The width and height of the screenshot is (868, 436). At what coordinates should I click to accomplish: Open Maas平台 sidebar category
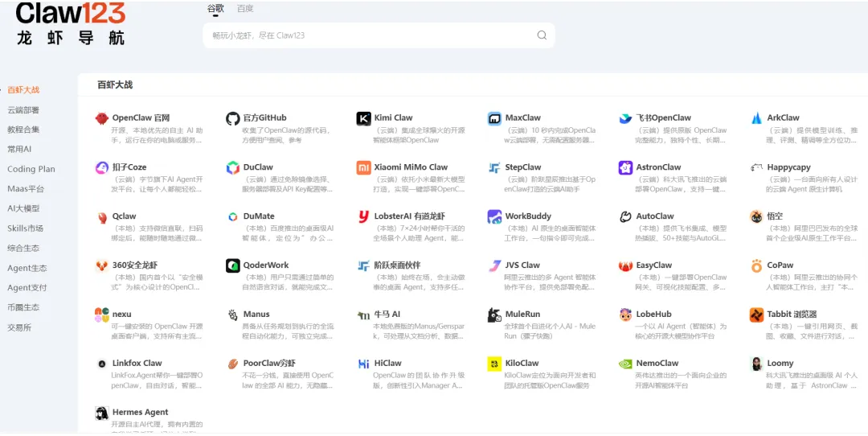(x=26, y=189)
